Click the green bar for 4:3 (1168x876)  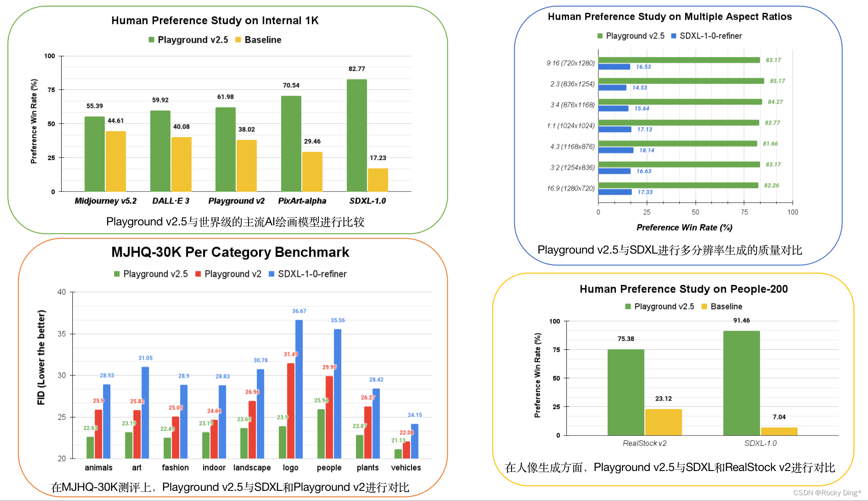(x=678, y=143)
